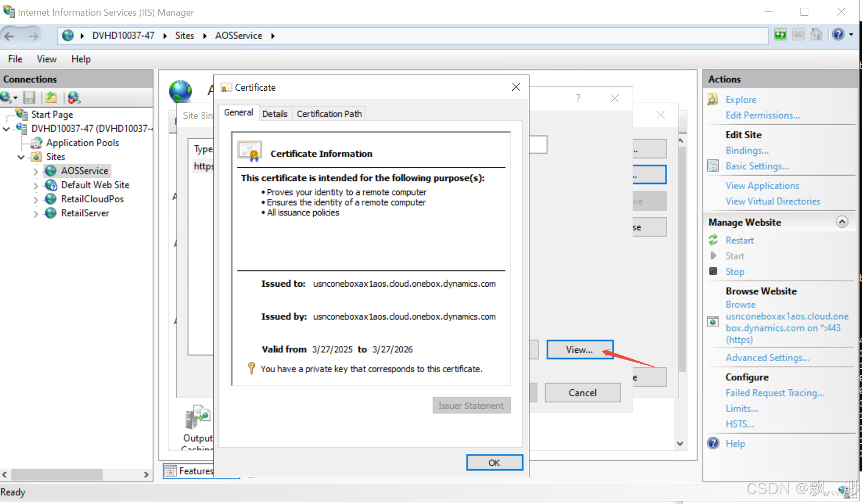862x504 pixels.
Task: Select RetailServer site in tree
Action: coord(85,213)
